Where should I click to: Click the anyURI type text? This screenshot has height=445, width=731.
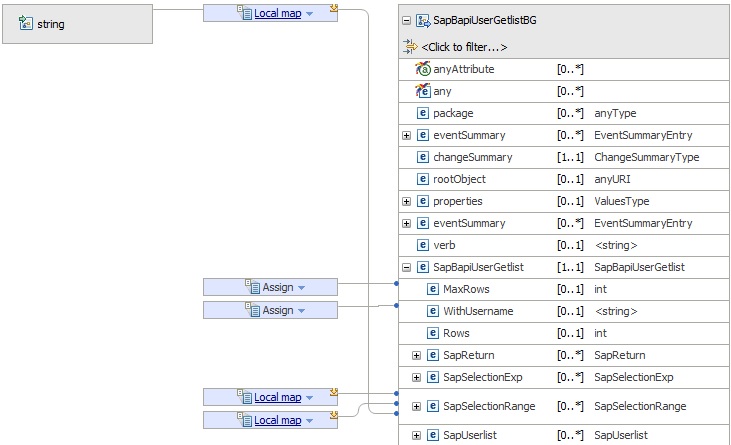click(x=612, y=179)
